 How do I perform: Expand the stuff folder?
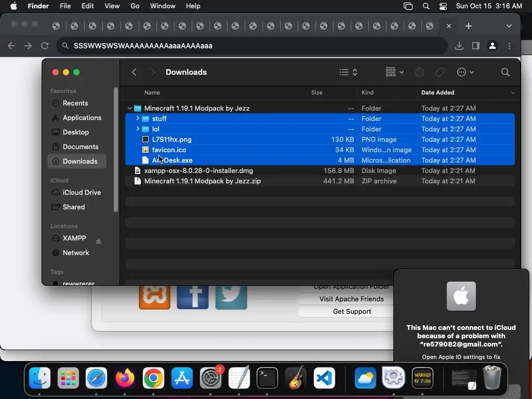pos(137,118)
